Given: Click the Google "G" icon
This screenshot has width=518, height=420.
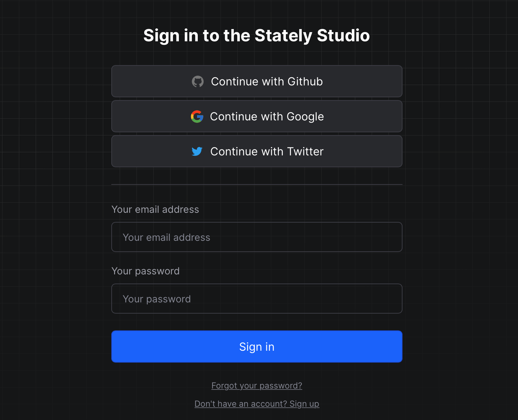Looking at the screenshot, I should point(197,117).
